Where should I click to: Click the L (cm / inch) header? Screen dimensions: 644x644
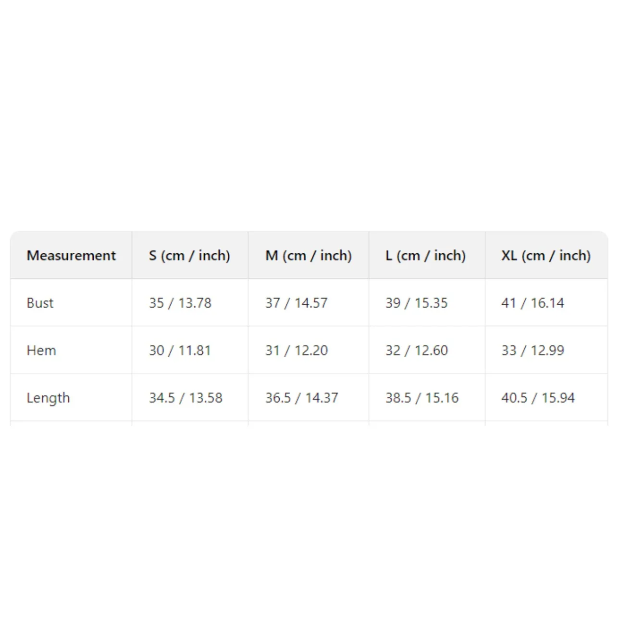coord(425,255)
